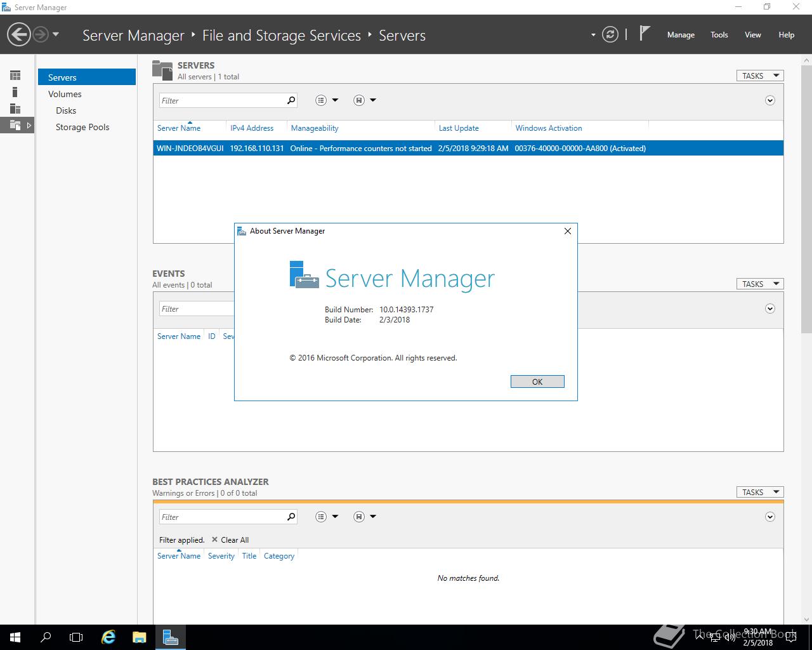Sort Best Practices results by Severity
The image size is (812, 650).
click(221, 555)
